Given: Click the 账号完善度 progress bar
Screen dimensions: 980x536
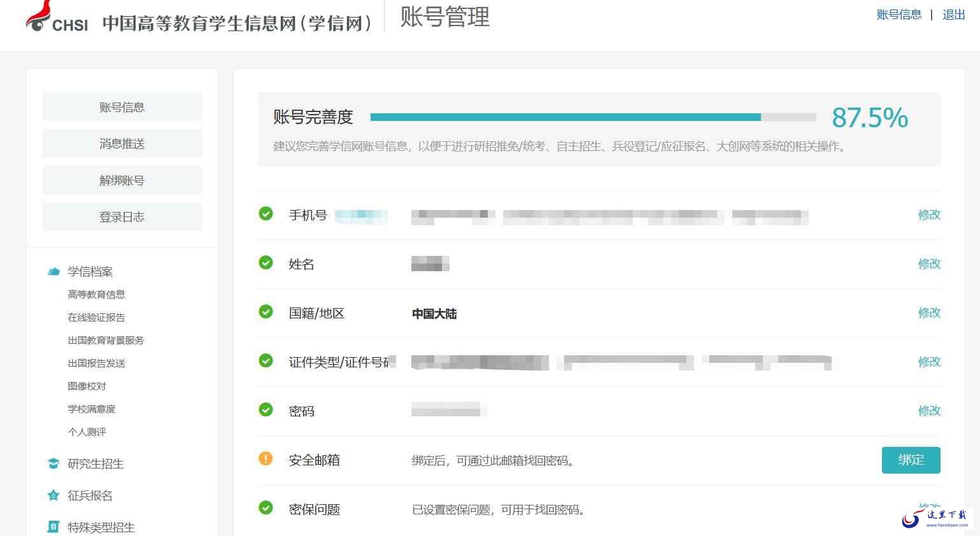Looking at the screenshot, I should click(x=593, y=117).
